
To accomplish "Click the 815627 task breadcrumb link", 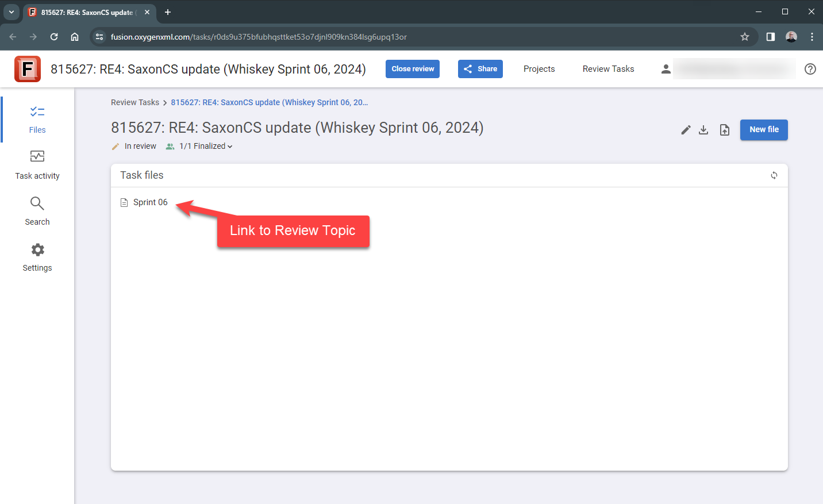I will tap(269, 102).
